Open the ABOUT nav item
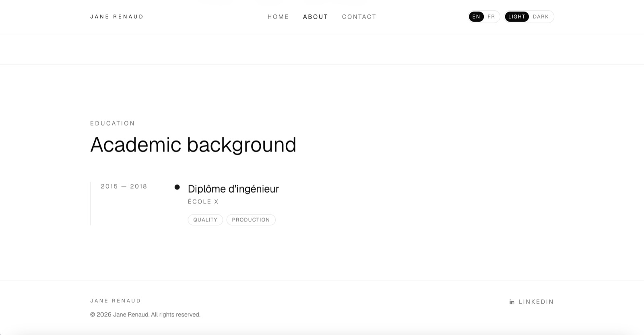This screenshot has height=335, width=644. pos(316,16)
